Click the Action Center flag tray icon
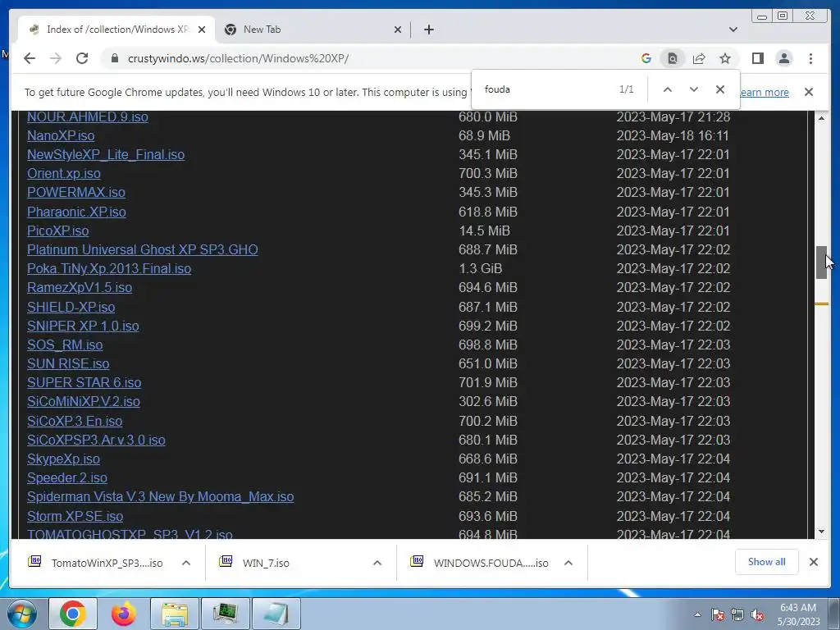This screenshot has width=840, height=630. pyautogui.click(x=718, y=614)
